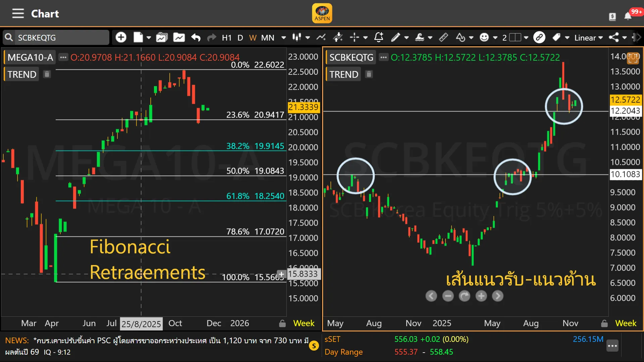Viewport: 644px width, 362px height.
Task: Click the add chart plus icon
Action: pyautogui.click(x=121, y=38)
